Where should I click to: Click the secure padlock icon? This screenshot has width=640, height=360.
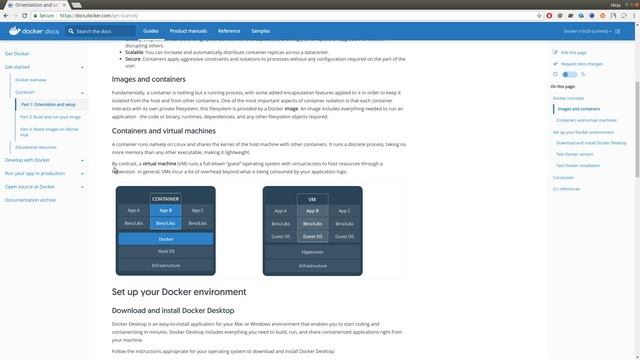pos(36,16)
